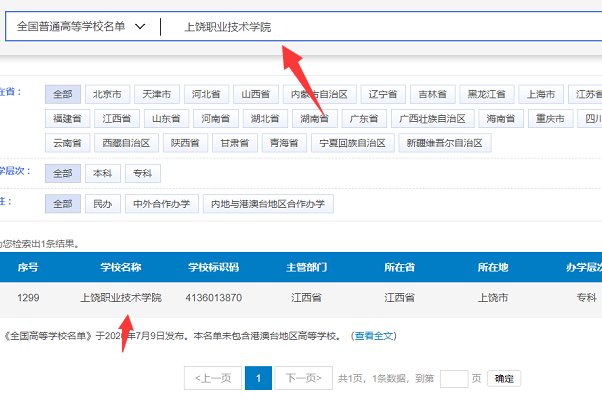Select the 本科 level filter
This screenshot has height=399, width=602.
point(103,174)
